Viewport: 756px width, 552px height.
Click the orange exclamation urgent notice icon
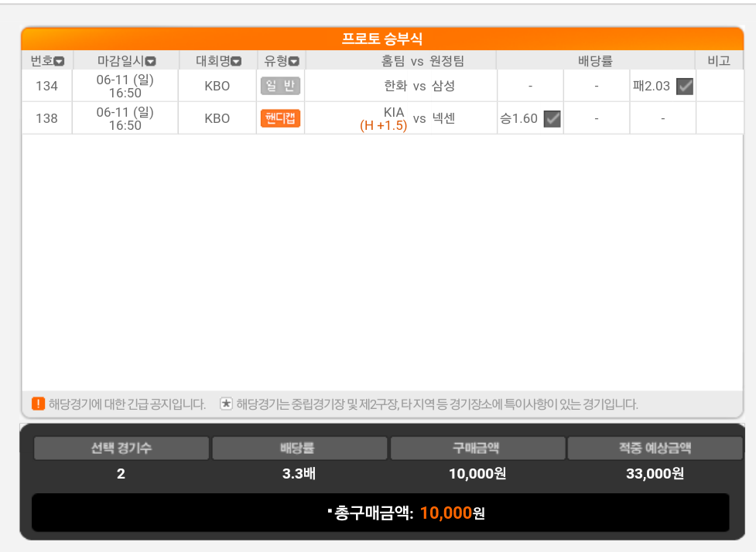[x=38, y=404]
